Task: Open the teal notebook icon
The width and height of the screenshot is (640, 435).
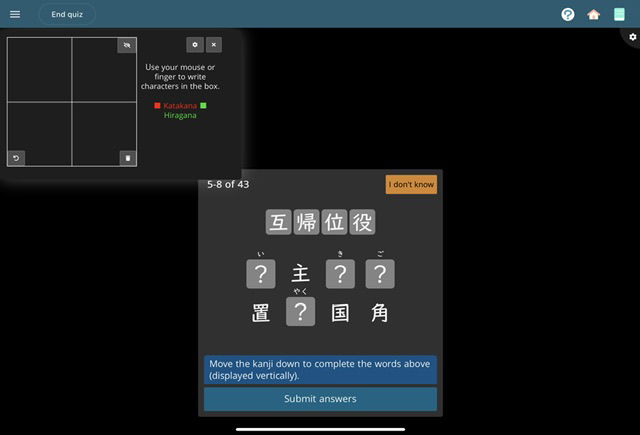Action: [x=620, y=14]
